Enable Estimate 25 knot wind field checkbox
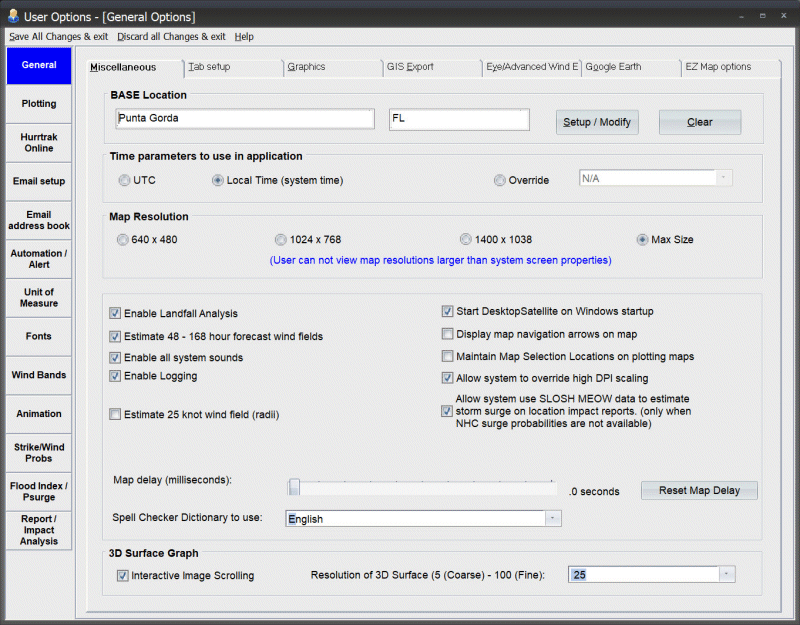This screenshot has height=625, width=800. 116,414
